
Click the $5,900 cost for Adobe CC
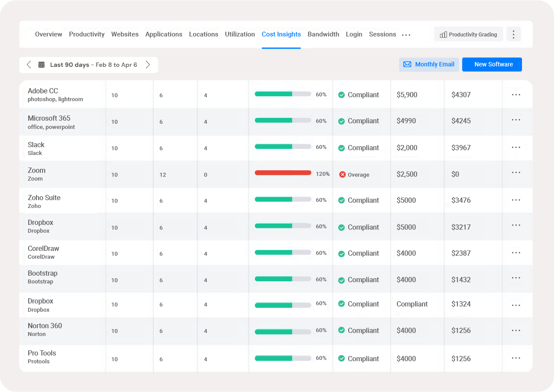click(x=407, y=95)
